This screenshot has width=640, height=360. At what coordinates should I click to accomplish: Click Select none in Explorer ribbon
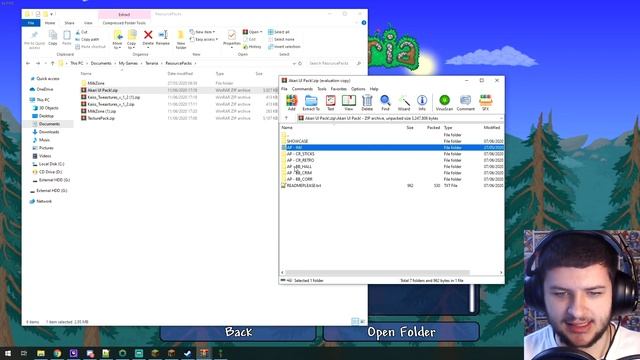(x=281, y=39)
